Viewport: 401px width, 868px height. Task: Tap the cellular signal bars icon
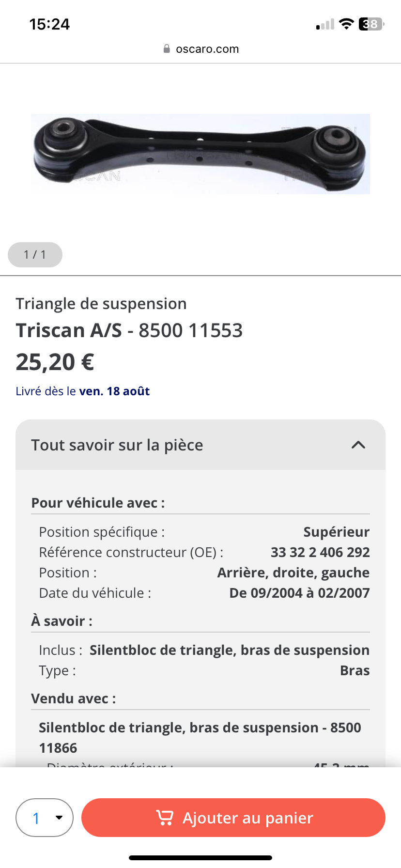point(325,25)
